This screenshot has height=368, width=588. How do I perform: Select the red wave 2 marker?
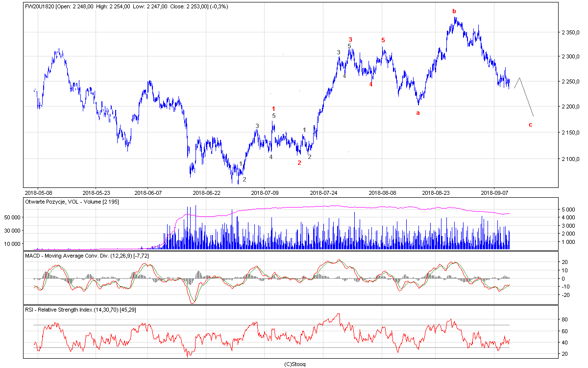(x=299, y=162)
